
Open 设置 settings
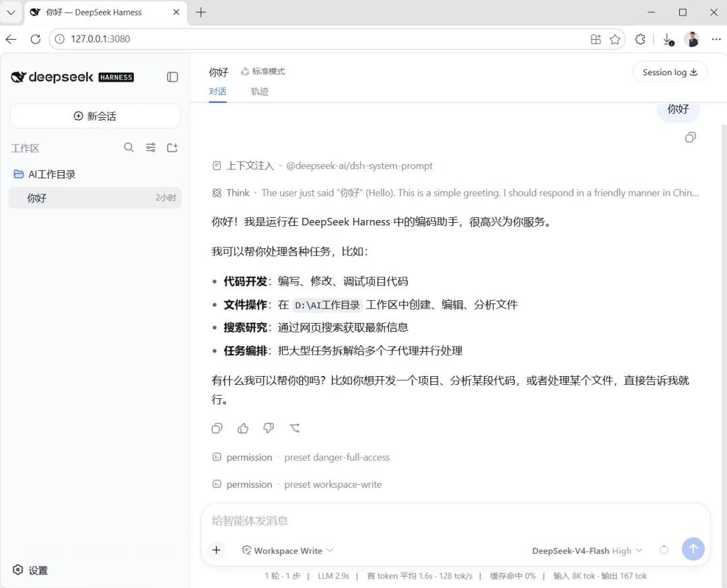(x=30, y=570)
